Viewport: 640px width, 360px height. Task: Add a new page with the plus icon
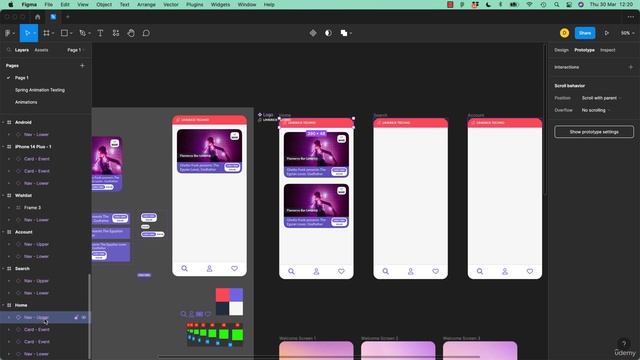[82, 65]
